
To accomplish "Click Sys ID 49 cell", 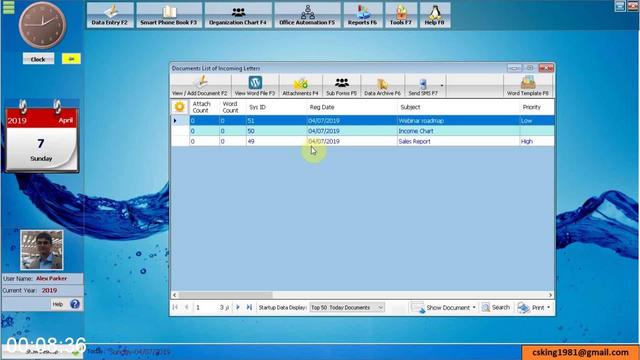I will (276, 141).
